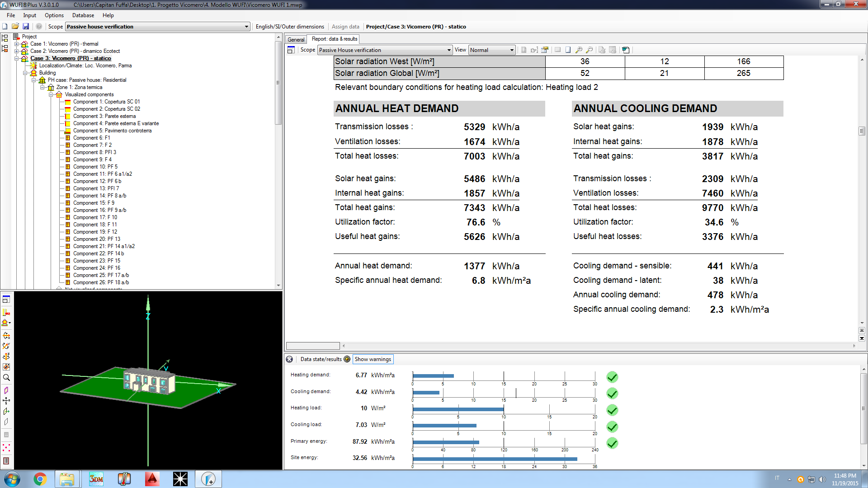
Task: Click the report horizontal scrollbar thumb
Action: point(313,346)
